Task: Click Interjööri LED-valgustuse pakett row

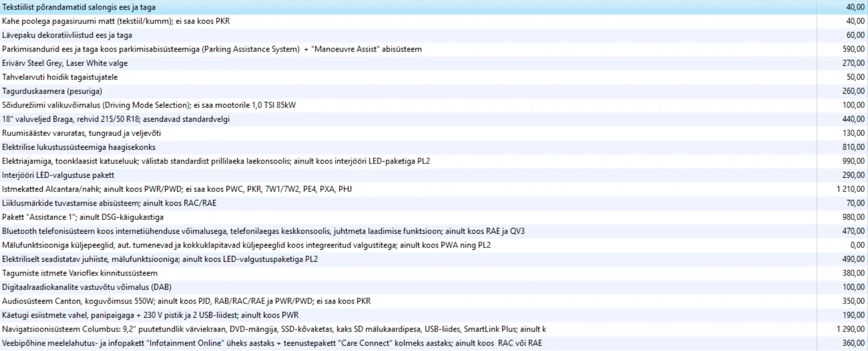Action: pyautogui.click(x=58, y=175)
